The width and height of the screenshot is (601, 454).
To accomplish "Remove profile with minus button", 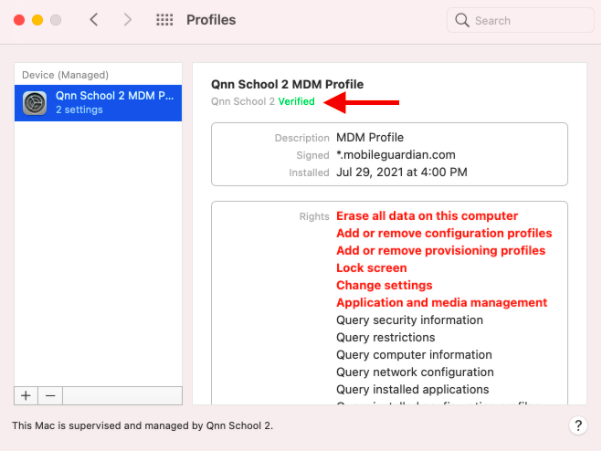I will [50, 395].
